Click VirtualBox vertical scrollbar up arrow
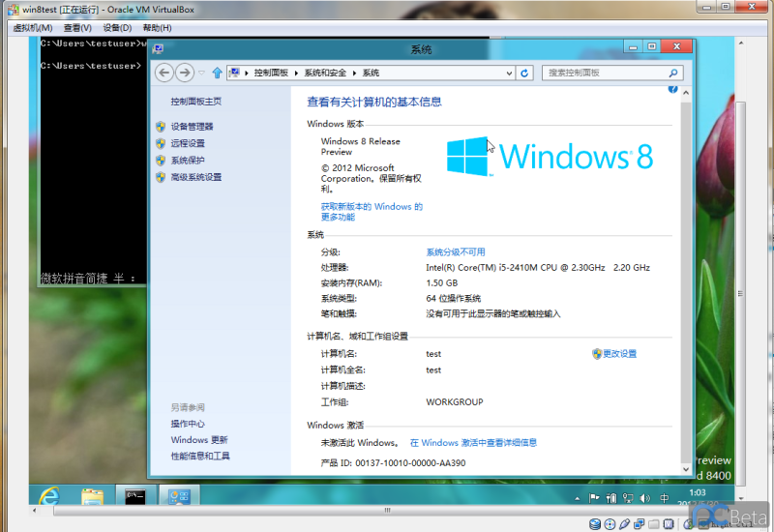 (741, 44)
